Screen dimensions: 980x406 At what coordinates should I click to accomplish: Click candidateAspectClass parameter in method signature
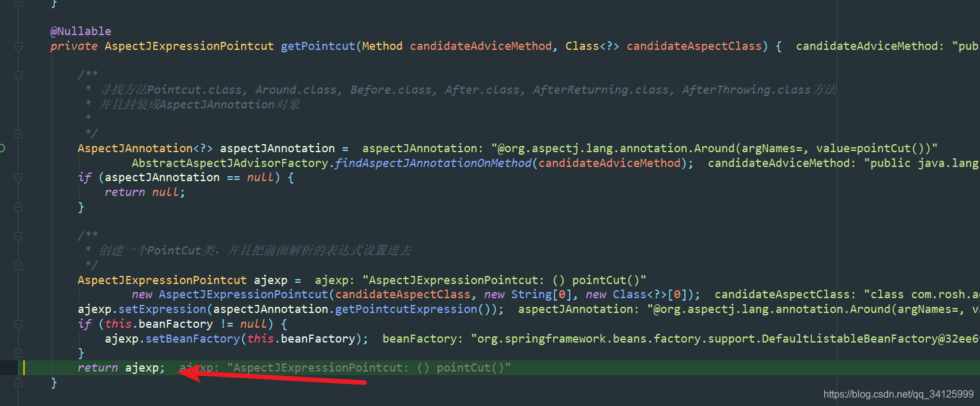pyautogui.click(x=694, y=46)
